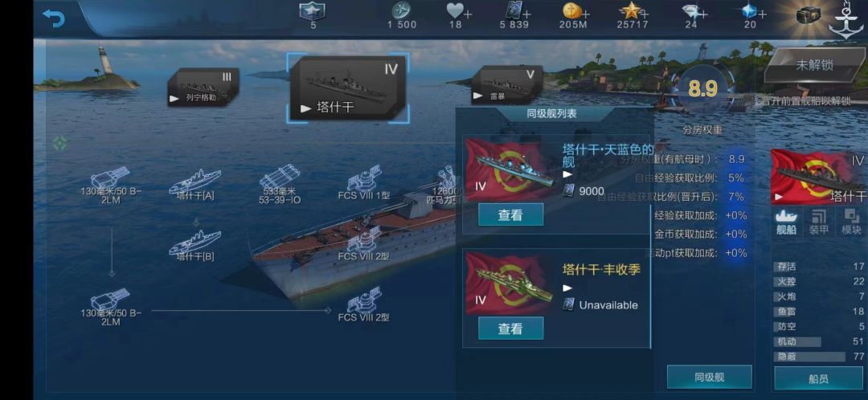Open the supply crate icon in top bar

click(809, 15)
